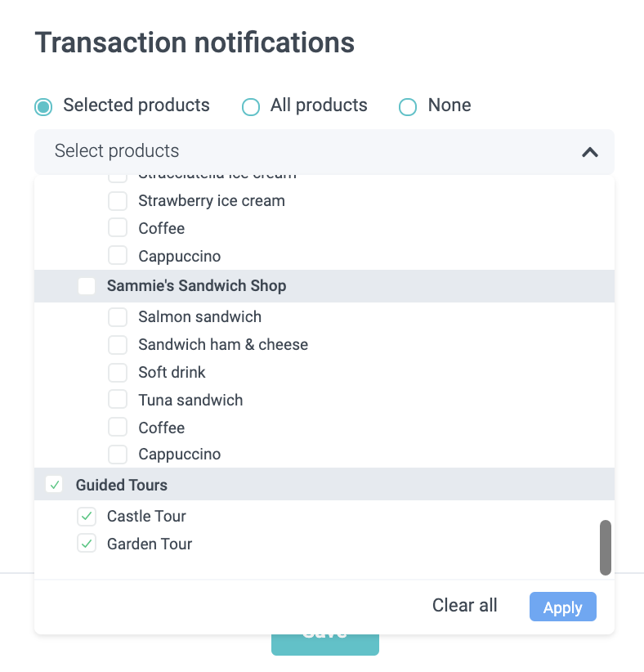The image size is (644, 672).
Task: Collapse the Select products dropdown chevron
Action: tap(589, 152)
